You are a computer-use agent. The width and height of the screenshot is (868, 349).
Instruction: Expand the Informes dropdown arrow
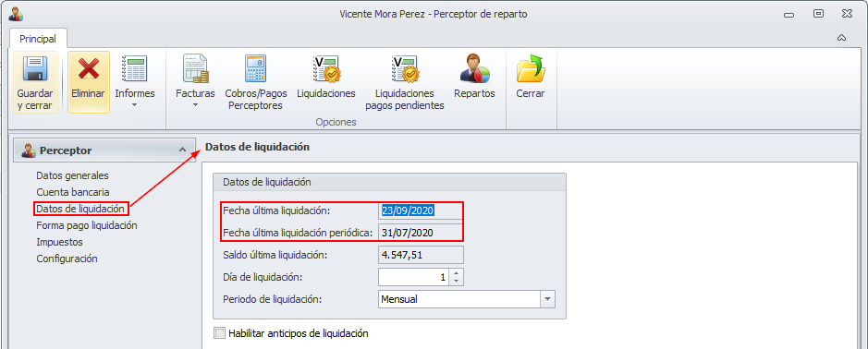click(135, 105)
